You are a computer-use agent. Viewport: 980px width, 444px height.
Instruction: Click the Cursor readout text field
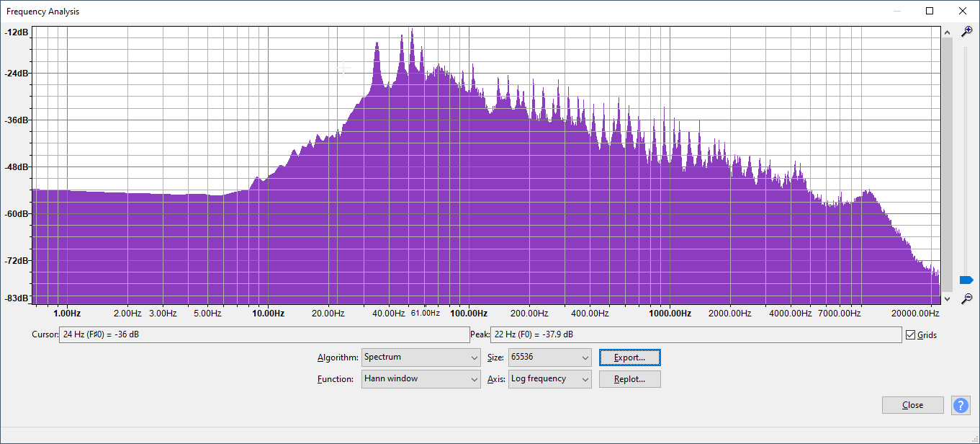click(264, 335)
